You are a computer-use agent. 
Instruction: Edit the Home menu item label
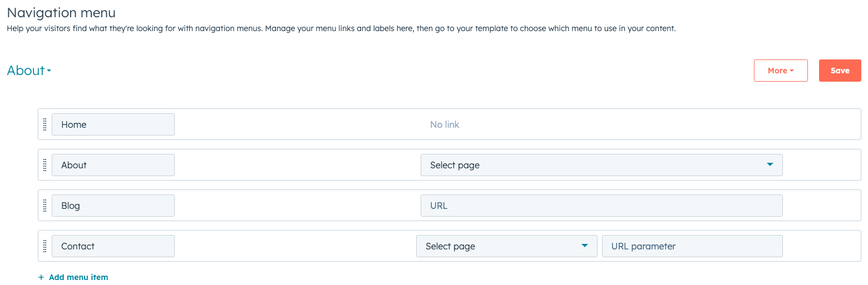click(113, 124)
